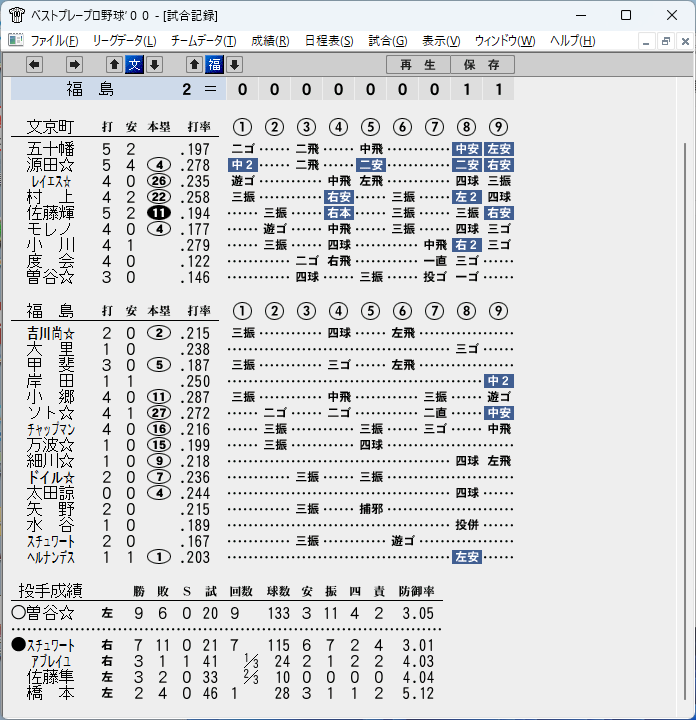Click the document icon left of ファイル menu

point(16,40)
